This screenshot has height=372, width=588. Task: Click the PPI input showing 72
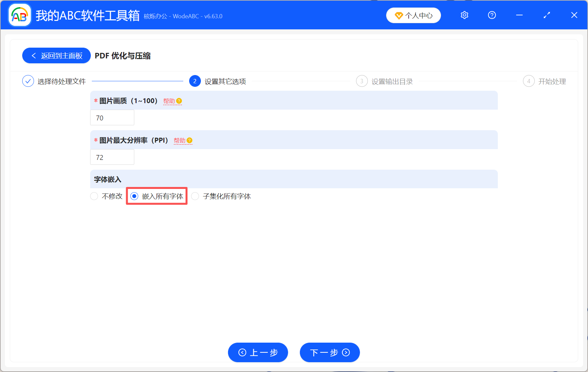112,157
